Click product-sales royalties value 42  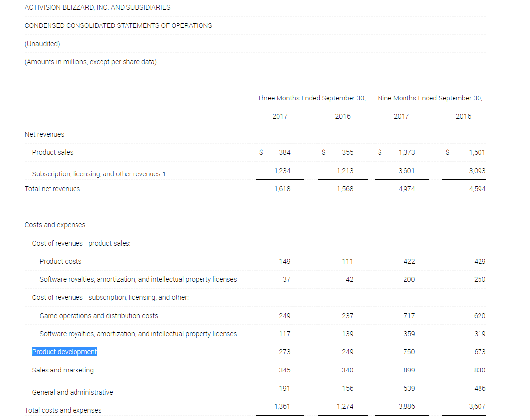350,279
